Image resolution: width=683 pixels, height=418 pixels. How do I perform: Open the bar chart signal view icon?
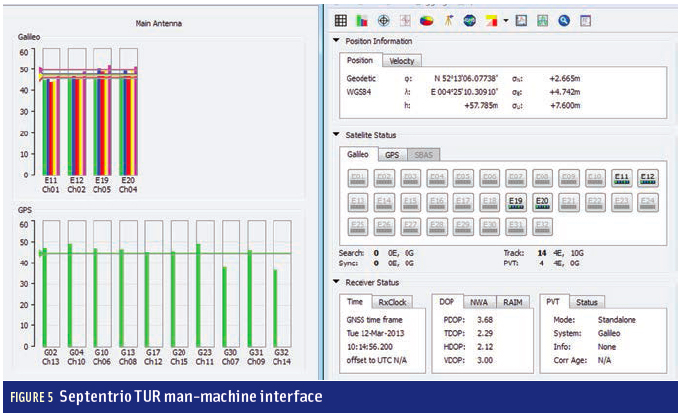click(x=362, y=19)
